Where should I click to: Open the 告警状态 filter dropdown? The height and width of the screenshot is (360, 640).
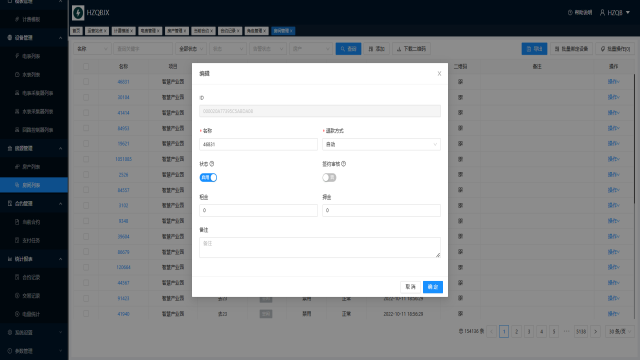[x=268, y=49]
